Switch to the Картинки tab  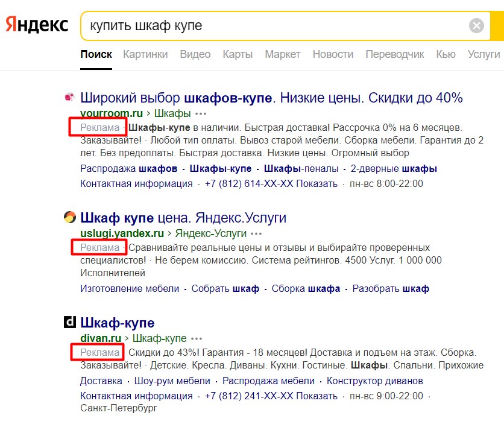tap(145, 54)
